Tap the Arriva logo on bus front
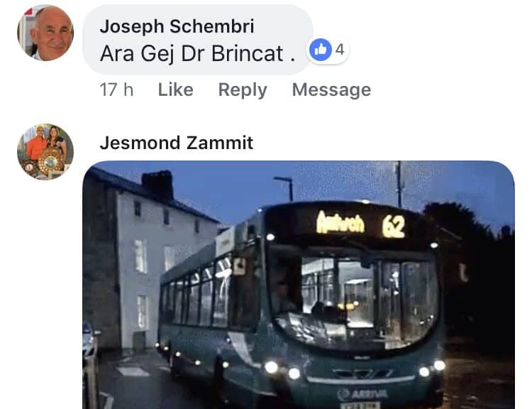This screenshot has width=532, height=409. click(x=362, y=393)
